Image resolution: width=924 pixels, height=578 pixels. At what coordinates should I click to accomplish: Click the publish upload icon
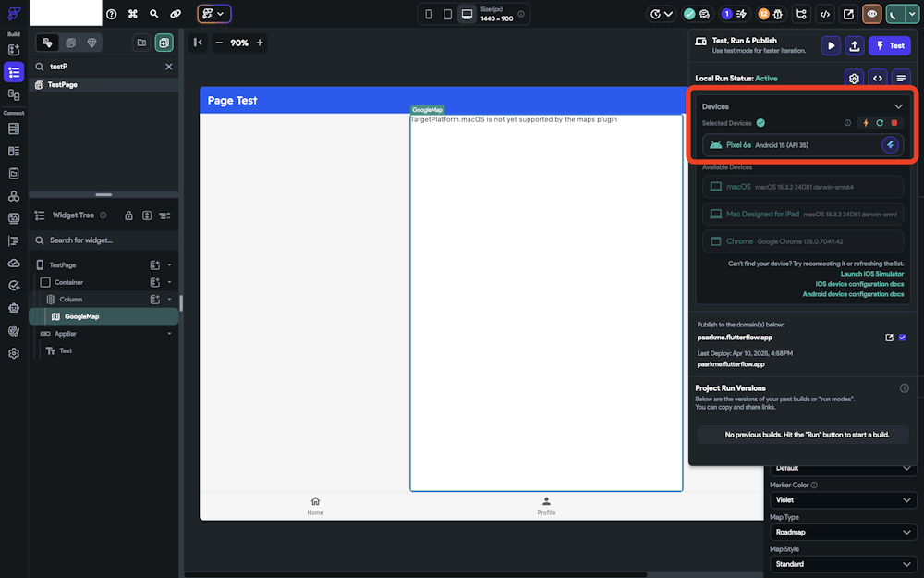click(855, 45)
